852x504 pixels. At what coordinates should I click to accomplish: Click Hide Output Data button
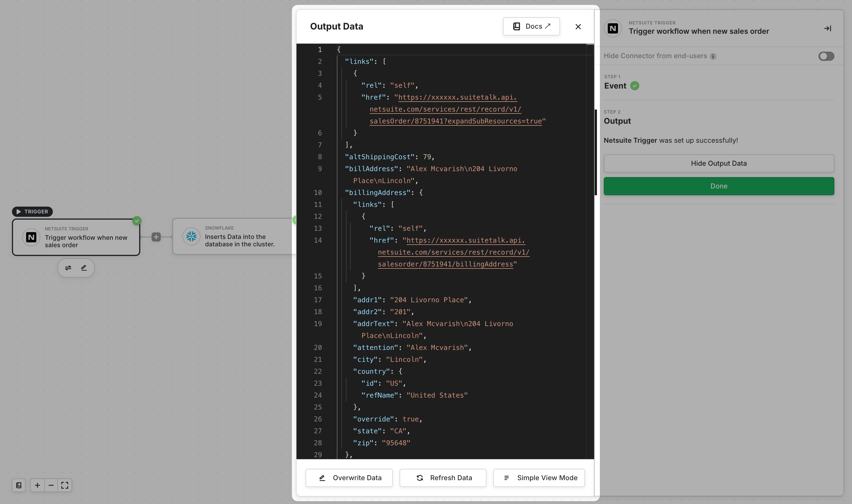coord(719,163)
